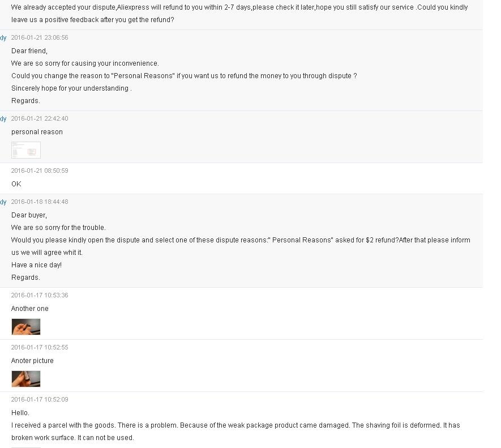Click the "OK" reply message
Image resolution: width=501 pixels, height=448 pixels.
point(16,184)
